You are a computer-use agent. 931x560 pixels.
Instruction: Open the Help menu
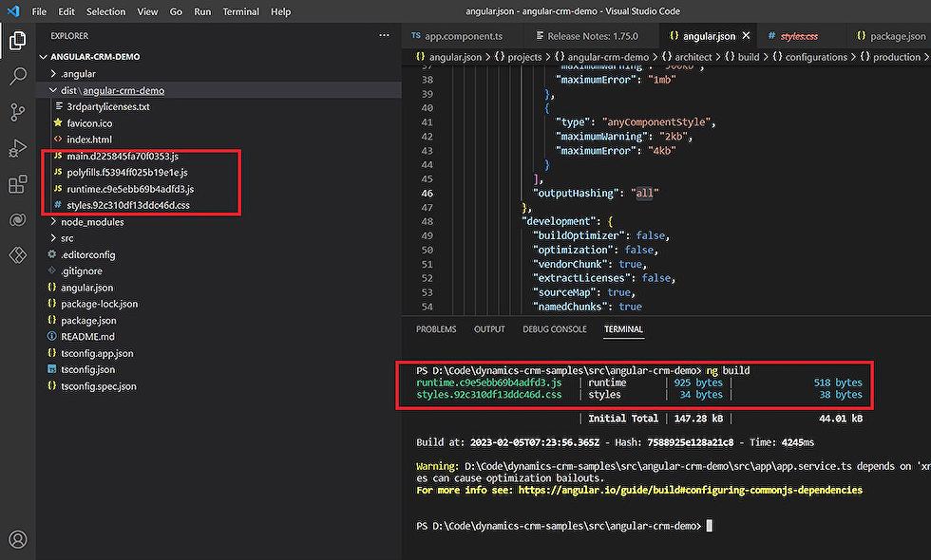pos(281,11)
